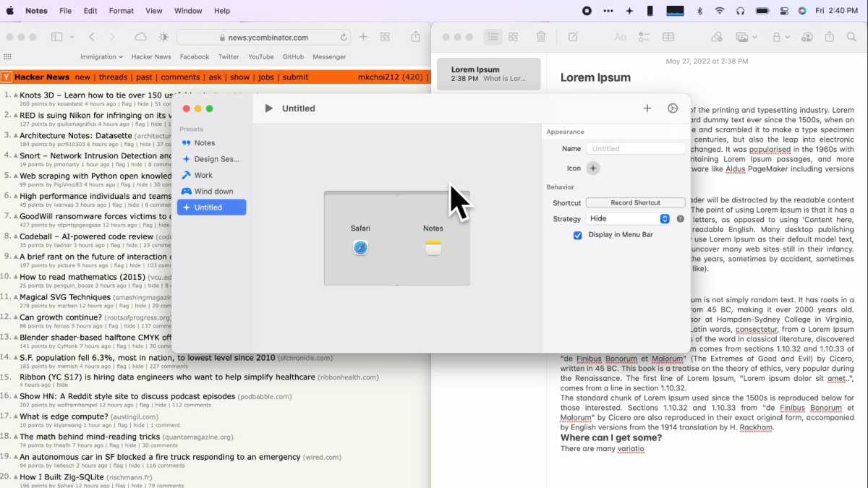Screen dimensions: 868x488
Task: Delete the note with the trash icon
Action: pyautogui.click(x=541, y=37)
